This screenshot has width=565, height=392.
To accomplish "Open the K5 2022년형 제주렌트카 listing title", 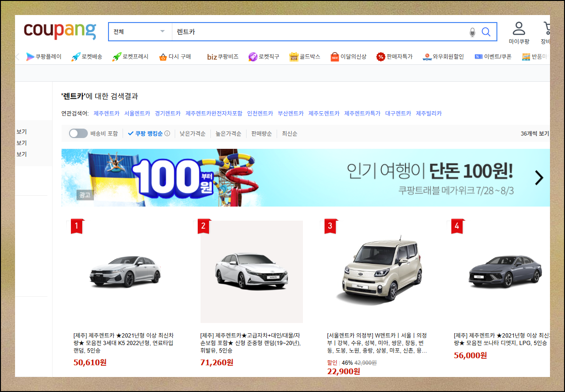I will point(124,343).
